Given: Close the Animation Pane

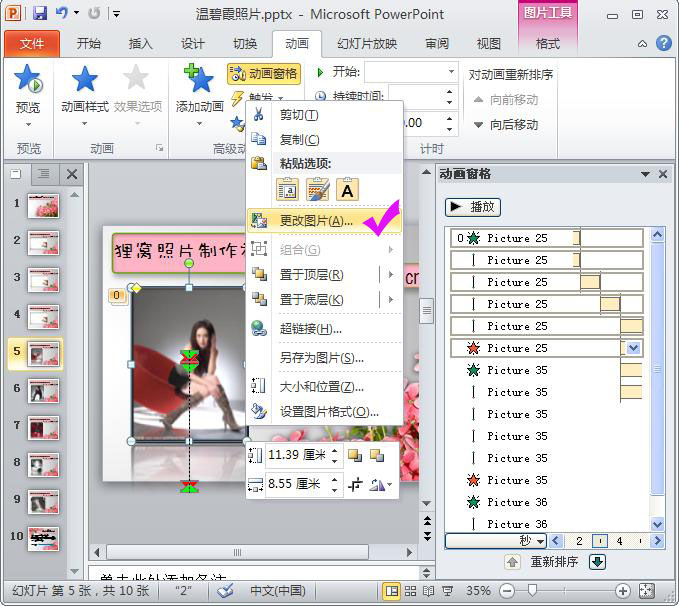Looking at the screenshot, I should pyautogui.click(x=663, y=174).
